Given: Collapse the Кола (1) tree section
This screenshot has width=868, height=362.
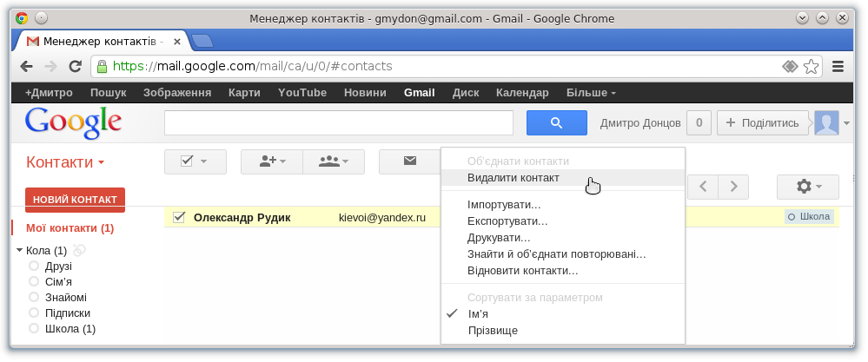Looking at the screenshot, I should pos(20,251).
